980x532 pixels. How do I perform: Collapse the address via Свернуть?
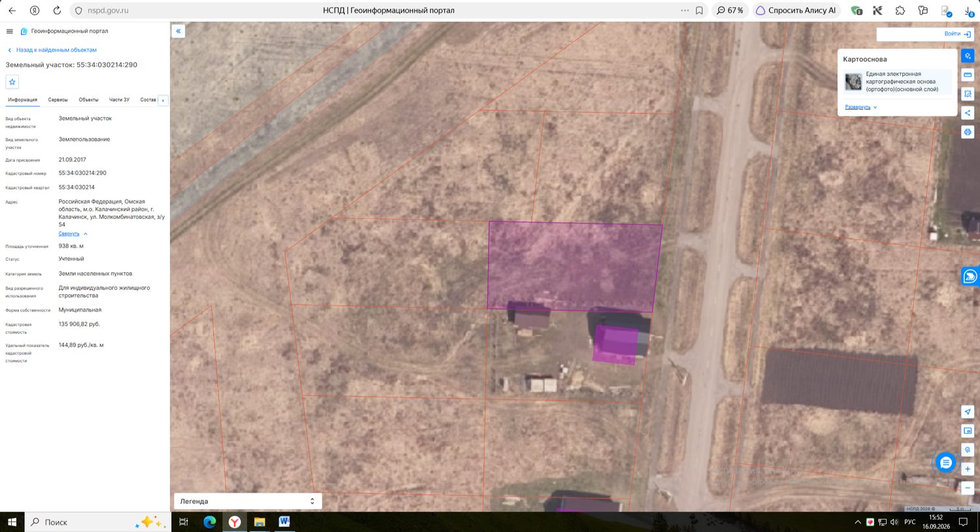tap(73, 233)
